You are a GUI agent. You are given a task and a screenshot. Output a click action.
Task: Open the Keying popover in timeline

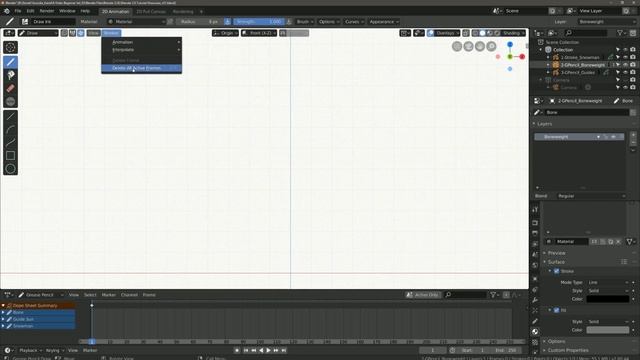pyautogui.click(x=55, y=350)
